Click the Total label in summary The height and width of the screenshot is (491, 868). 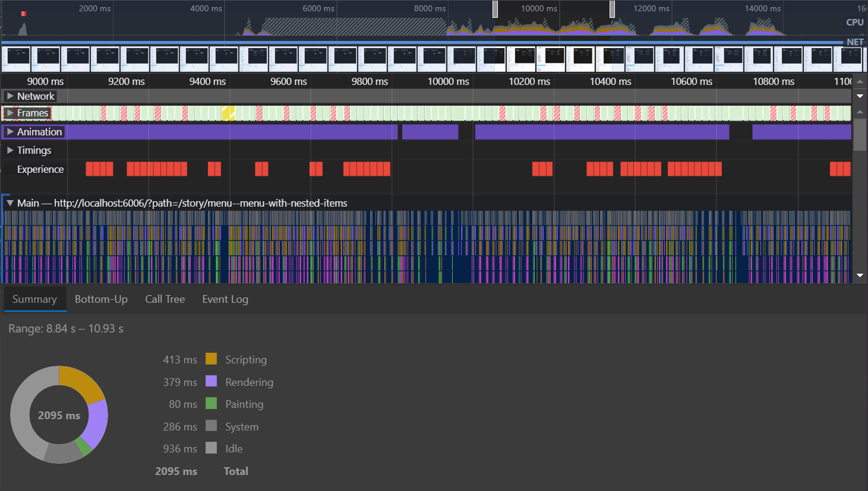(x=236, y=471)
